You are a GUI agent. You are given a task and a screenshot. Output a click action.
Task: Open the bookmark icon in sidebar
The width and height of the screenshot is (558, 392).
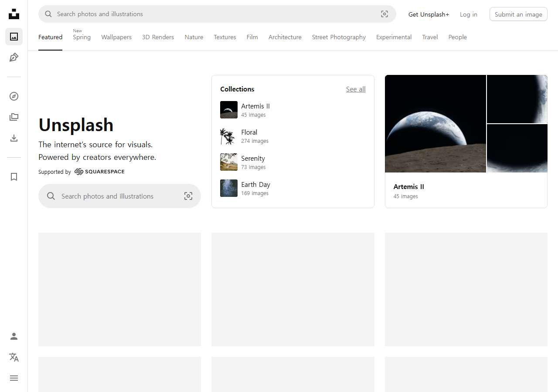click(14, 177)
